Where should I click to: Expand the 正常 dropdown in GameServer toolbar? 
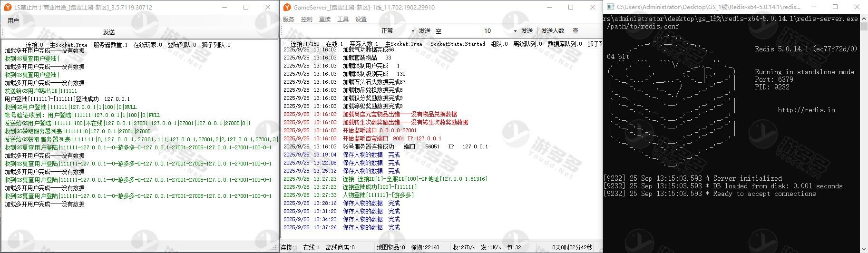412,31
